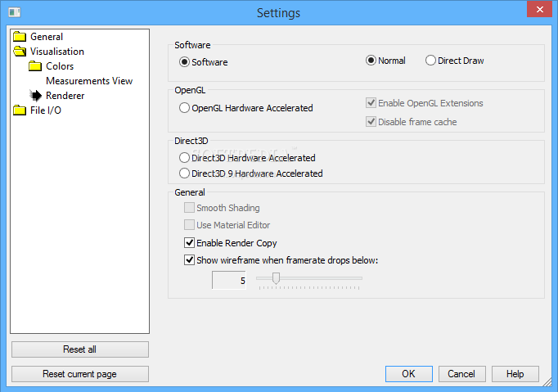
Task: Select Direct3D 9 Hardware Accelerated option
Action: coord(184,173)
